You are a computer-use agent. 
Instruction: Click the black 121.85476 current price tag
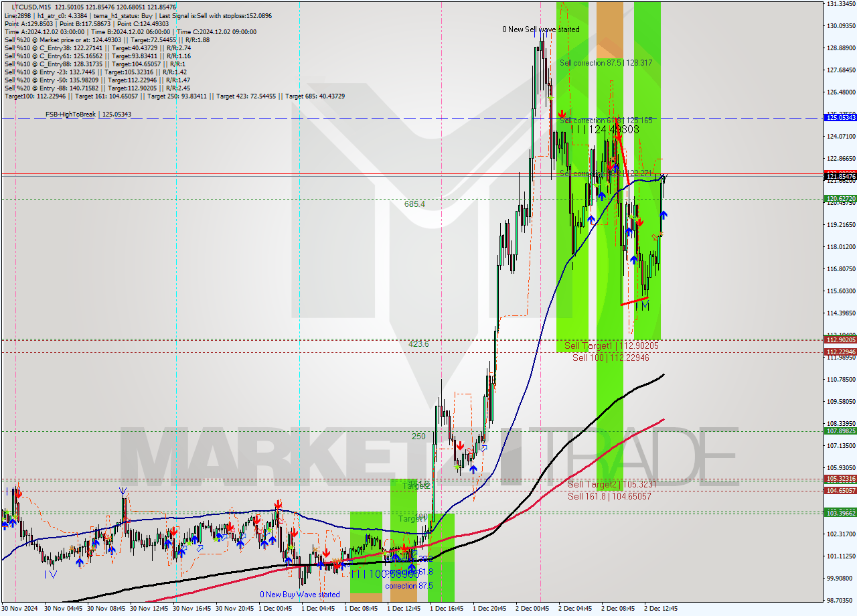pos(840,176)
